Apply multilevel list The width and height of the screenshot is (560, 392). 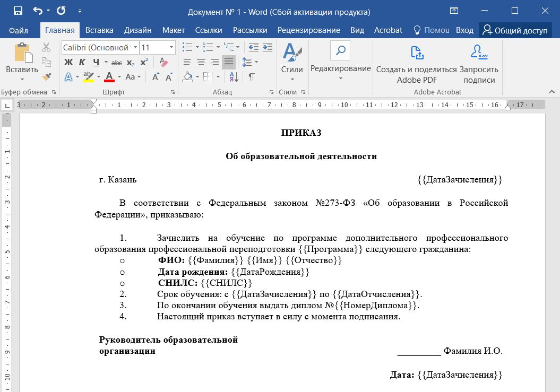pos(229,47)
